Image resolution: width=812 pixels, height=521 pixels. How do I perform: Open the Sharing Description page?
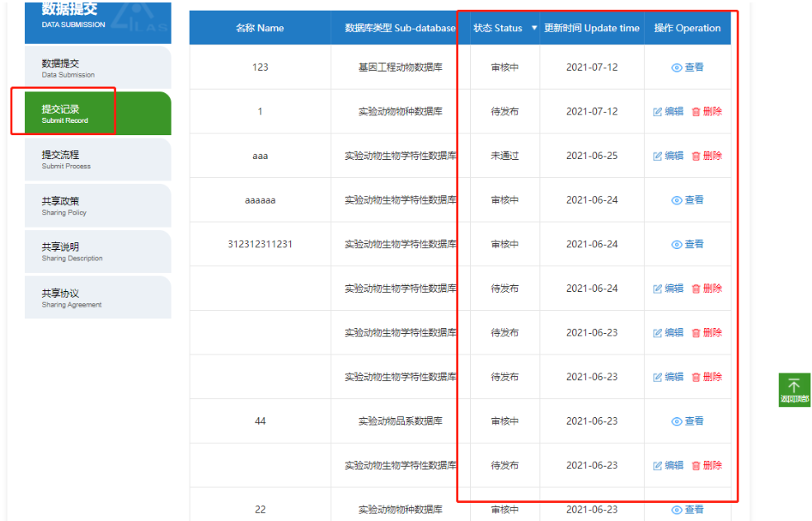coord(97,251)
